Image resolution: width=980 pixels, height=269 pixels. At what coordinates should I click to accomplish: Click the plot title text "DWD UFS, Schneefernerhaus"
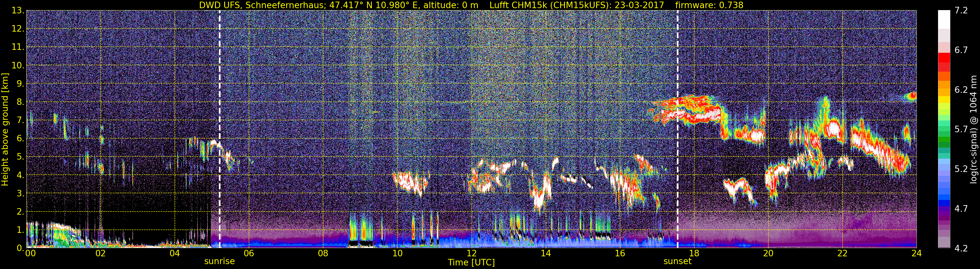coord(262,5)
